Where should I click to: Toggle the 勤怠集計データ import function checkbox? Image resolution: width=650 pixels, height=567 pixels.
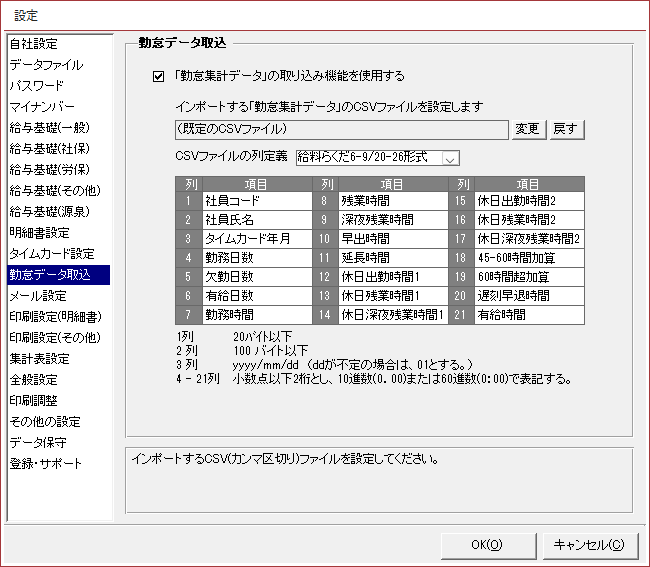(x=157, y=76)
